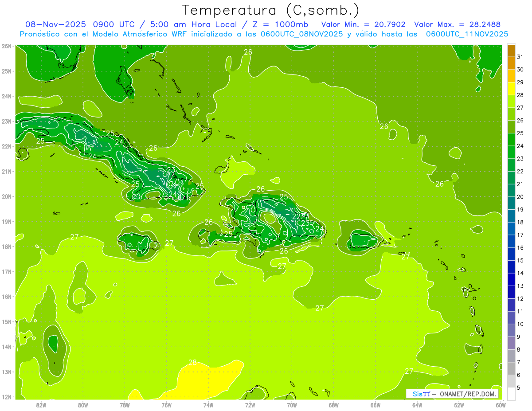Pick the orange legend swatch between 30 and 31
This screenshot has height=411, width=532.
point(512,63)
